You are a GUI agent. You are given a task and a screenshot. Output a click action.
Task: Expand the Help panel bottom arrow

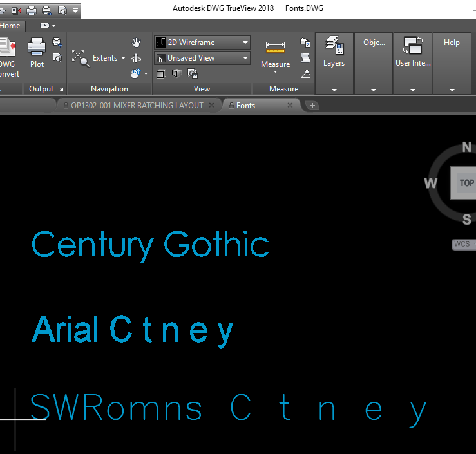point(452,90)
